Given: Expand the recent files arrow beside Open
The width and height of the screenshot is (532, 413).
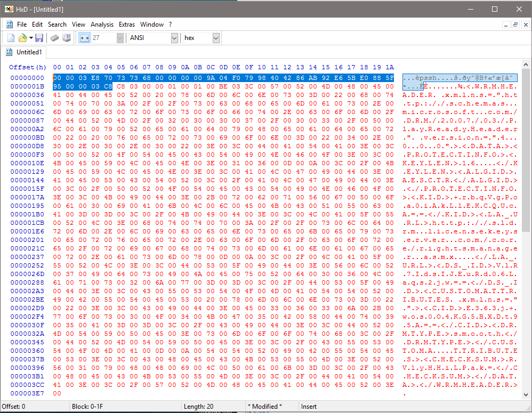Looking at the screenshot, I should click(x=31, y=38).
